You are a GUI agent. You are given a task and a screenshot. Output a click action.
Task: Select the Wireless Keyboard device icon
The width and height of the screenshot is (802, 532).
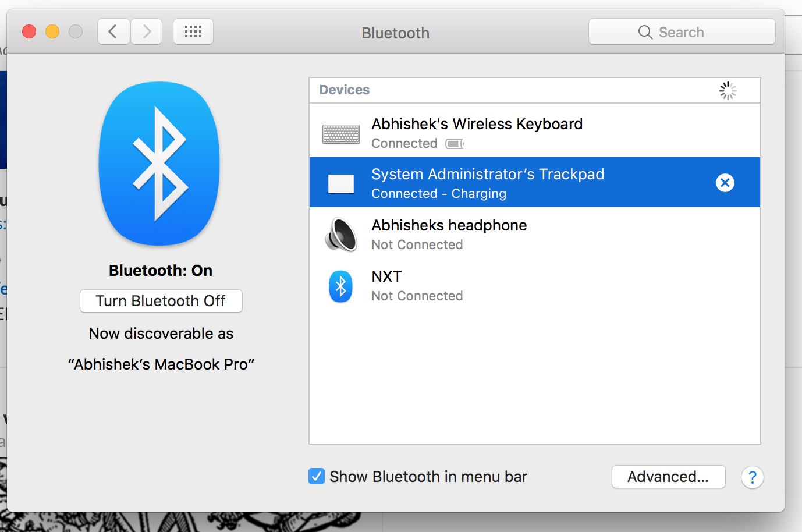coord(341,134)
